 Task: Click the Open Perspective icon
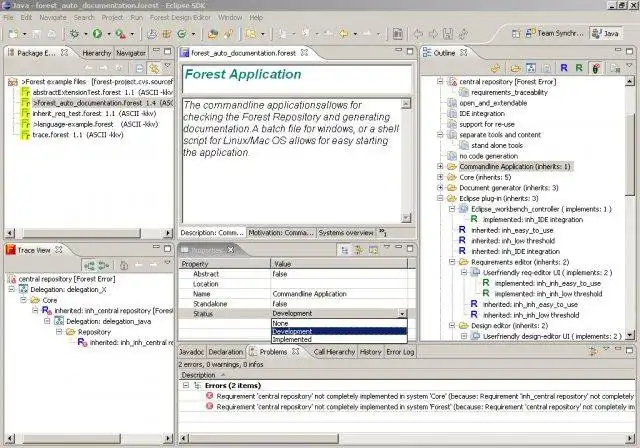coord(516,33)
